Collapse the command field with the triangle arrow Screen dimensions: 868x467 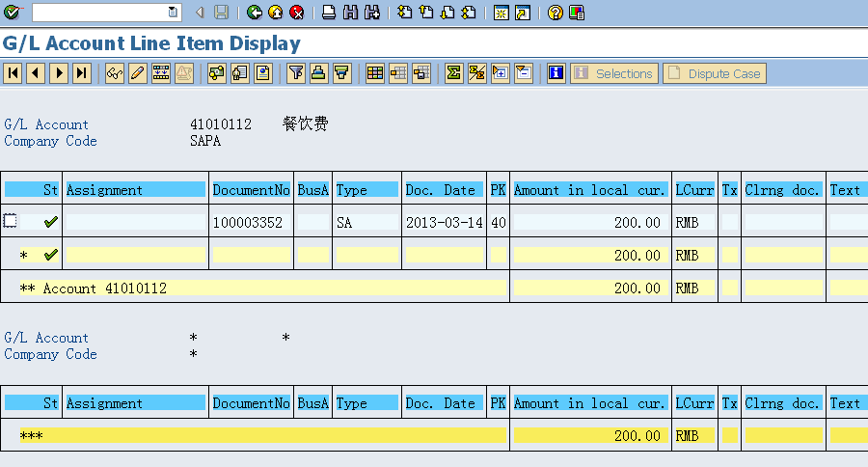point(200,13)
